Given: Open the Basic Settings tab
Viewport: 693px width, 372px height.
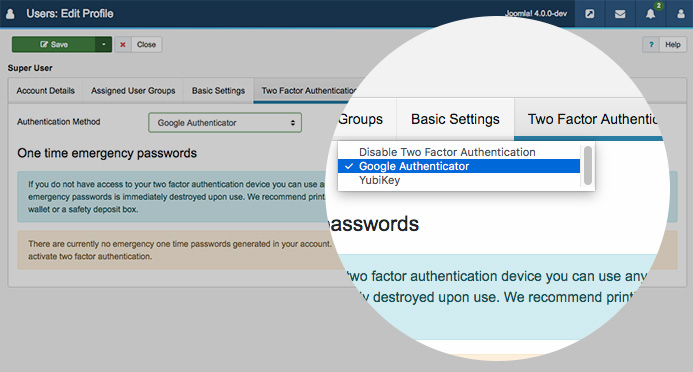Looking at the screenshot, I should click(x=218, y=91).
